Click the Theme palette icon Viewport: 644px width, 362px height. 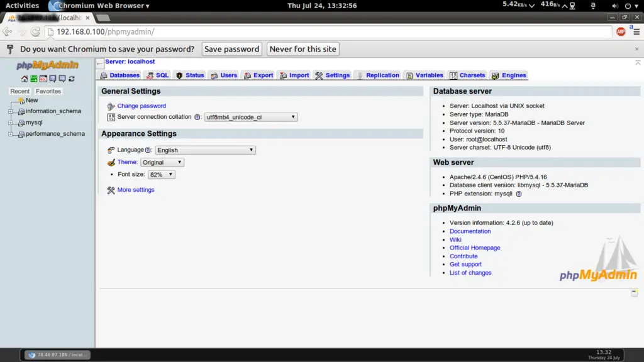[111, 163]
